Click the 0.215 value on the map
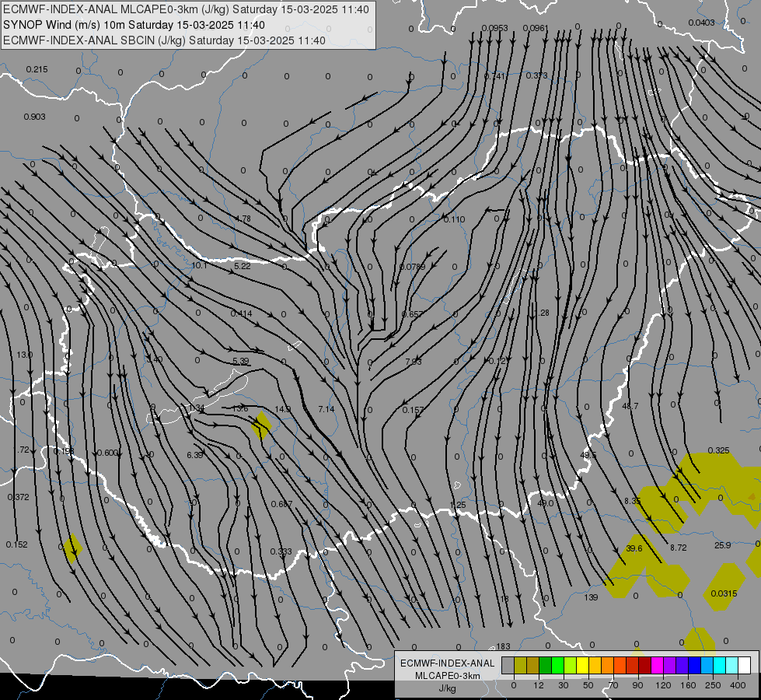Viewport: 761px width, 700px height. (37, 69)
